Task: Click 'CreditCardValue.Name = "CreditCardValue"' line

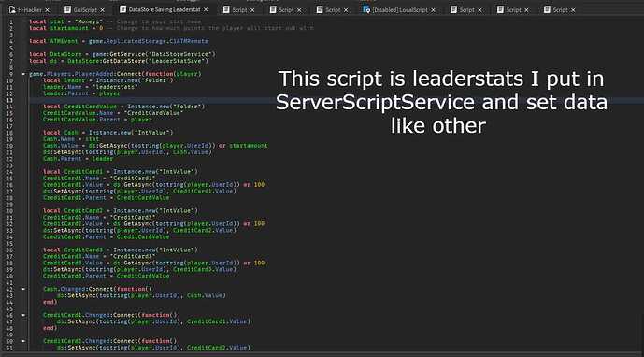Action: click(113, 113)
